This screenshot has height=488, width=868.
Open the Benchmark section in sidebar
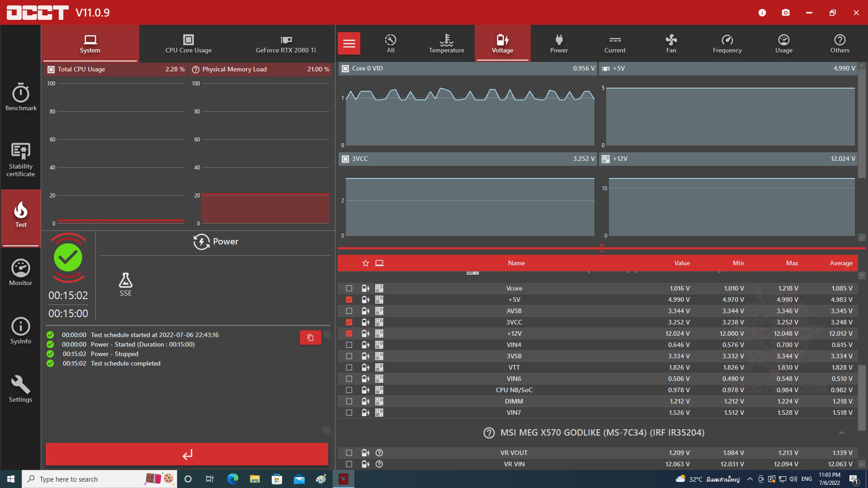click(x=21, y=97)
